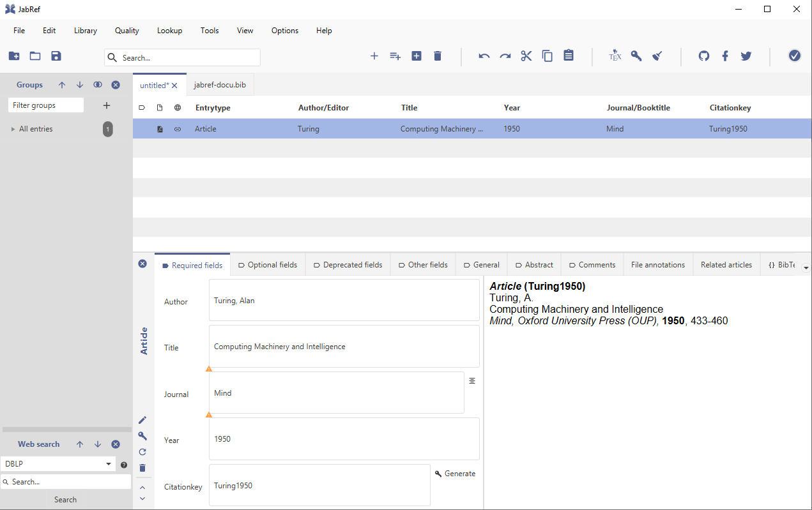Toggle group intersection icon in Groups header
The height and width of the screenshot is (510, 812).
(98, 85)
